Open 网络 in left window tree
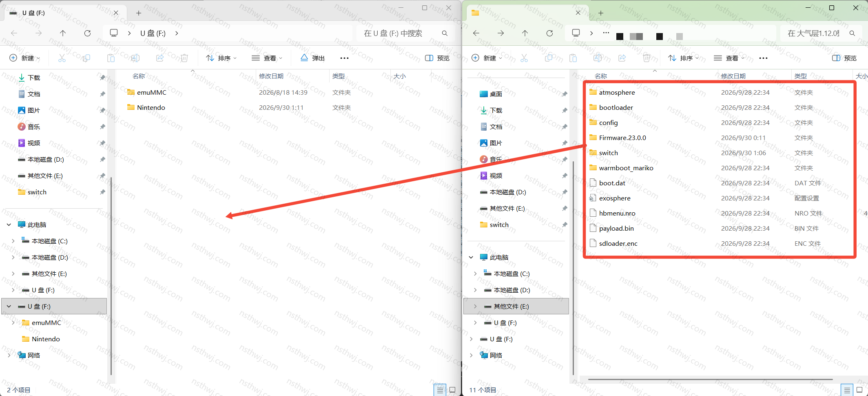 click(x=34, y=355)
